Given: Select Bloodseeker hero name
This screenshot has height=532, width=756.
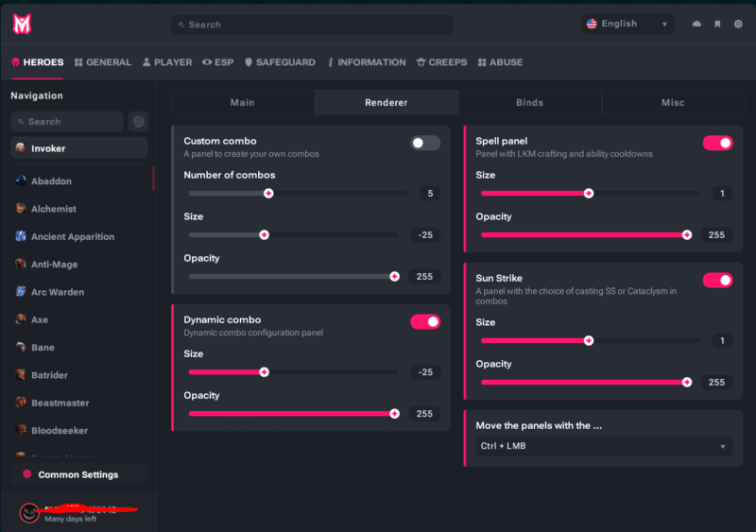Looking at the screenshot, I should [60, 430].
